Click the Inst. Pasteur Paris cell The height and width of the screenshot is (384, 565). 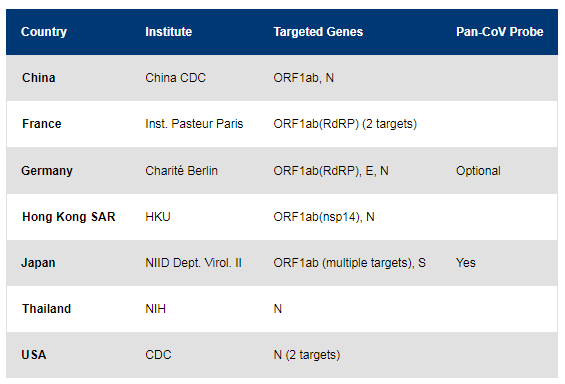click(194, 124)
